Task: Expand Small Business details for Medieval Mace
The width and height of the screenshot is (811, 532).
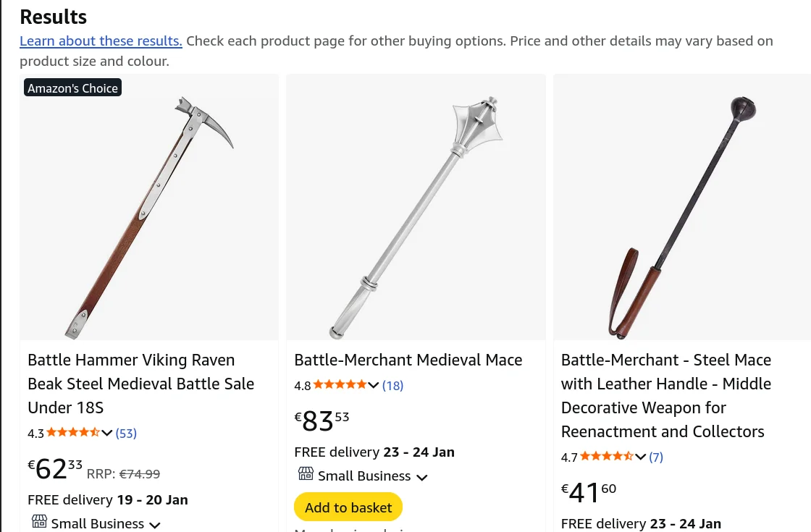Action: 422,477
